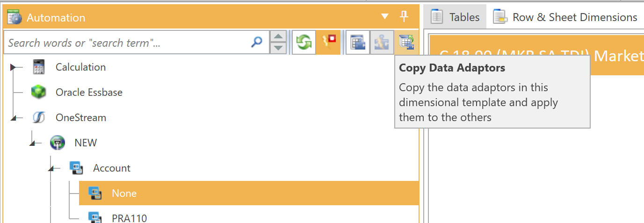Collapse the Account tree node
Viewport: 644px width, 223px height.
pos(51,169)
